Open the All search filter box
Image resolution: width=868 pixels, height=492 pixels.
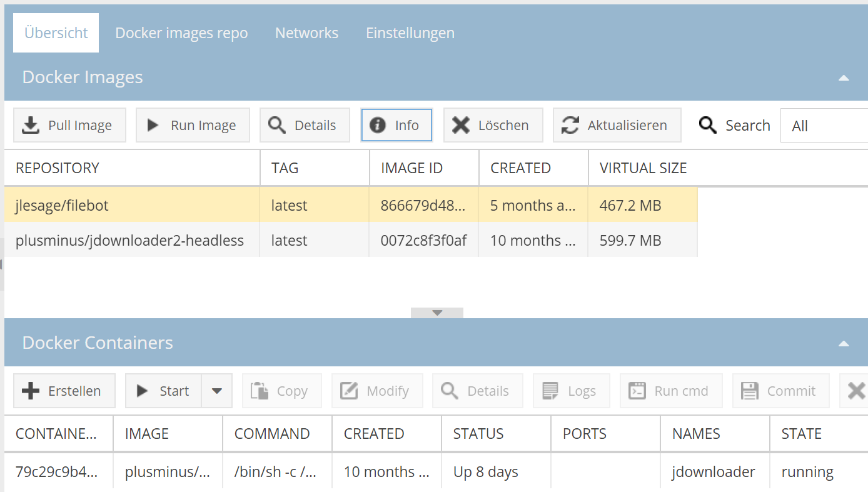point(824,126)
